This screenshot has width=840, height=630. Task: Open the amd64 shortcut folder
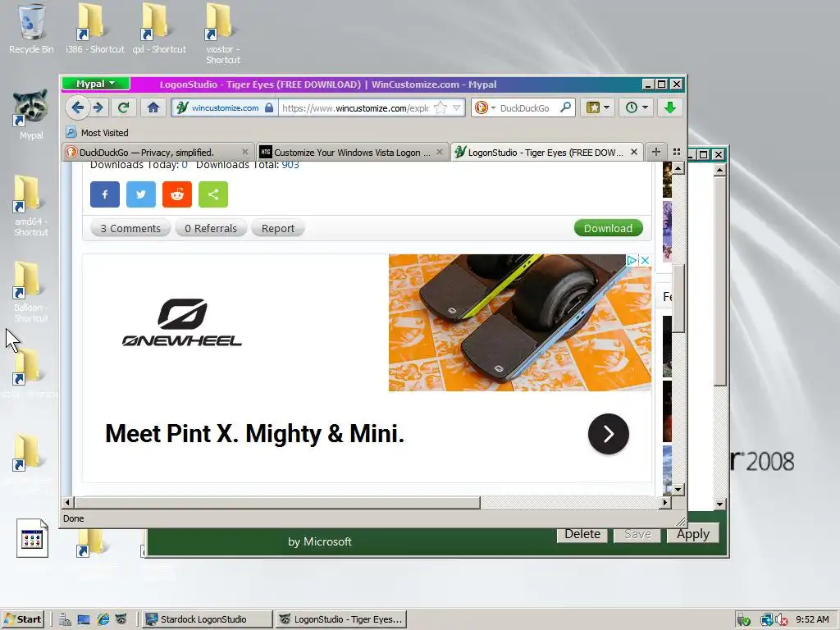[x=31, y=205]
